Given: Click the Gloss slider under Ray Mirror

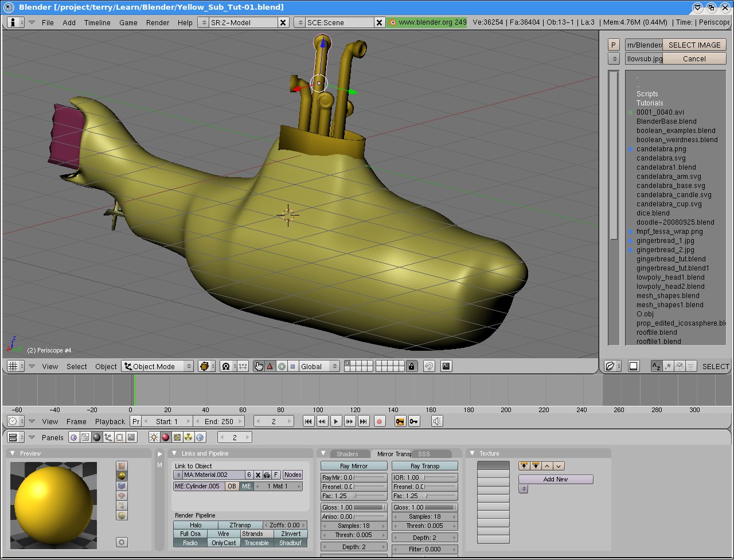Looking at the screenshot, I should pyautogui.click(x=353, y=507).
